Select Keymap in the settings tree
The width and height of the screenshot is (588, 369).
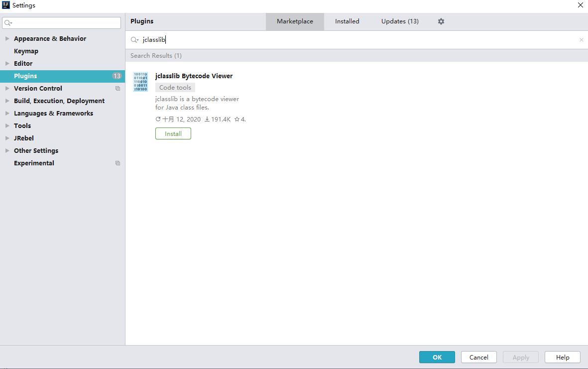coord(26,51)
